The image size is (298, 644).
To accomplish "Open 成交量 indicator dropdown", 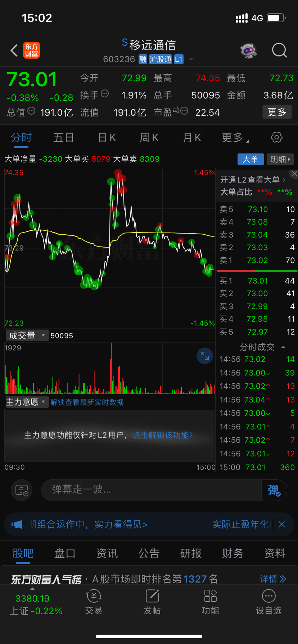I will (x=27, y=336).
